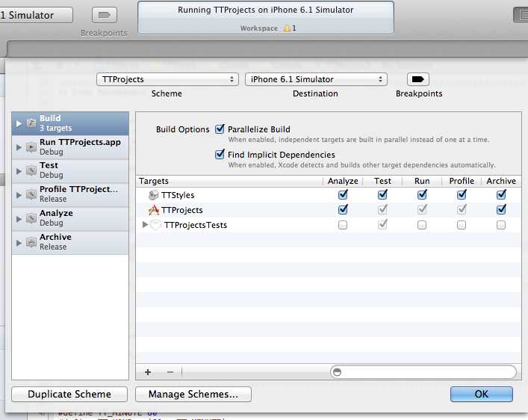Click Manage Schemes… button
The image size is (528, 420).
(x=193, y=394)
